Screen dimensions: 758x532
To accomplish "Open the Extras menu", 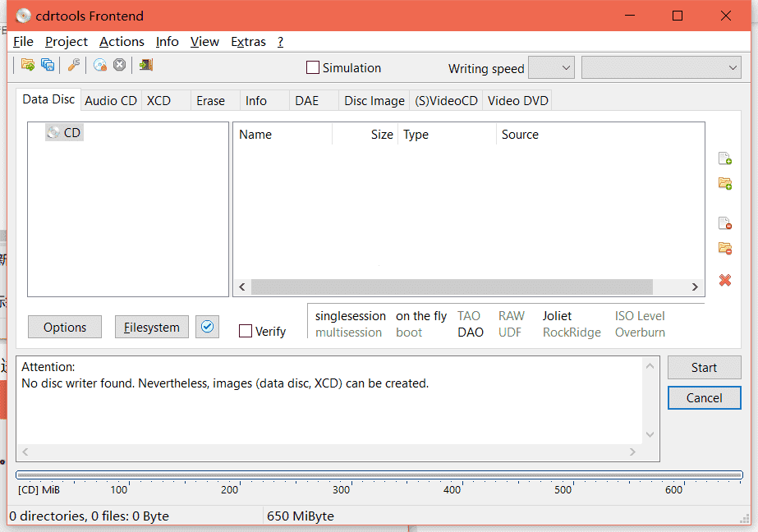I will tap(249, 42).
